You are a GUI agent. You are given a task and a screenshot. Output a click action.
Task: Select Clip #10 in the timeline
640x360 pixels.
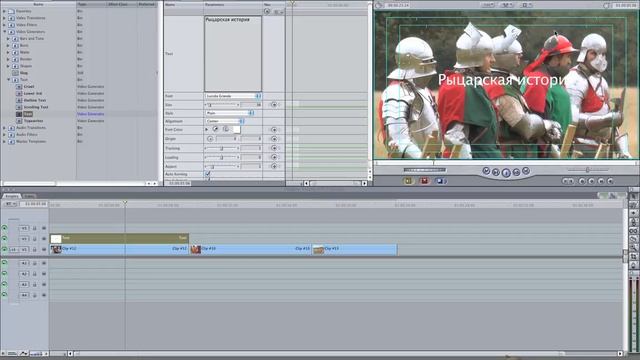click(x=250, y=249)
